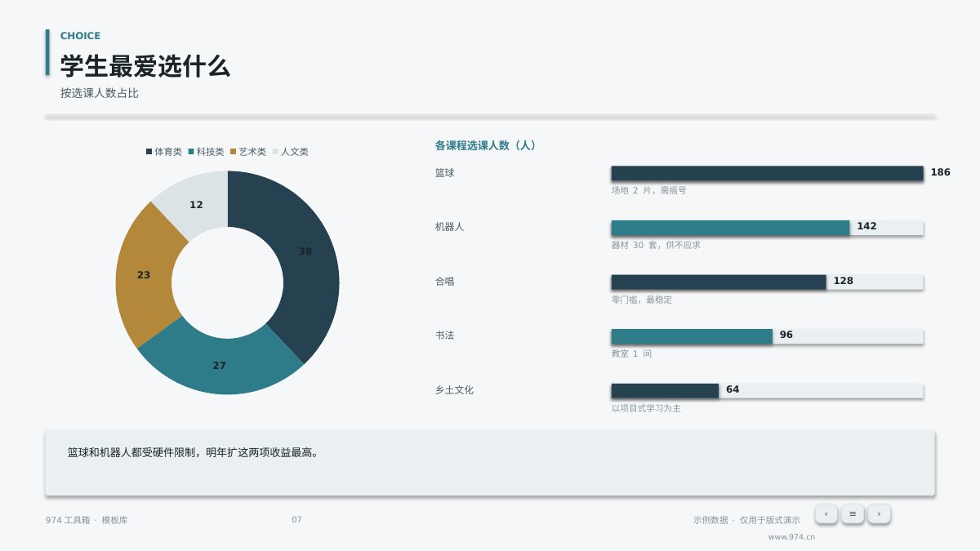Click the 篮球 bar showing 186

[x=767, y=173]
